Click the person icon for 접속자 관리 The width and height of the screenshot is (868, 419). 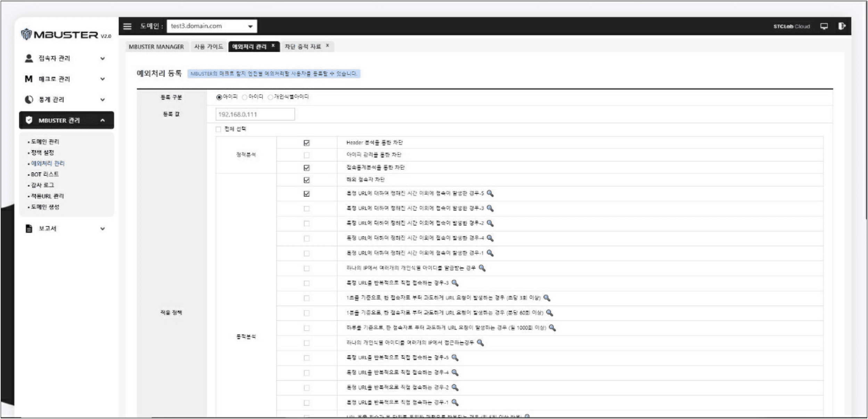point(29,58)
